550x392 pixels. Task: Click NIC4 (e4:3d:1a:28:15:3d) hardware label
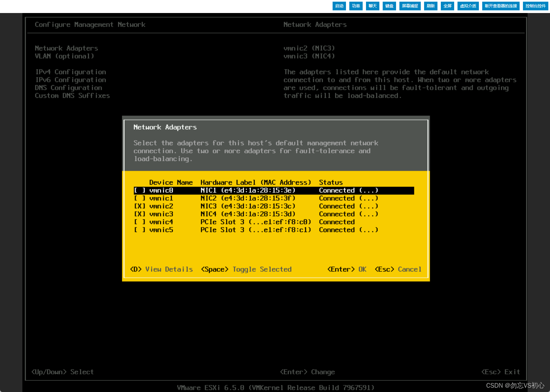click(248, 214)
